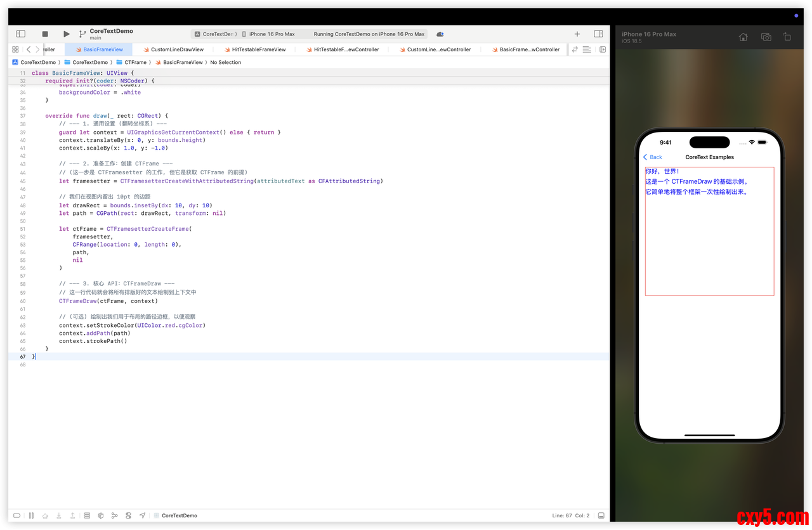Click the Simulator Home button icon
This screenshot has height=530, width=812.
click(743, 37)
